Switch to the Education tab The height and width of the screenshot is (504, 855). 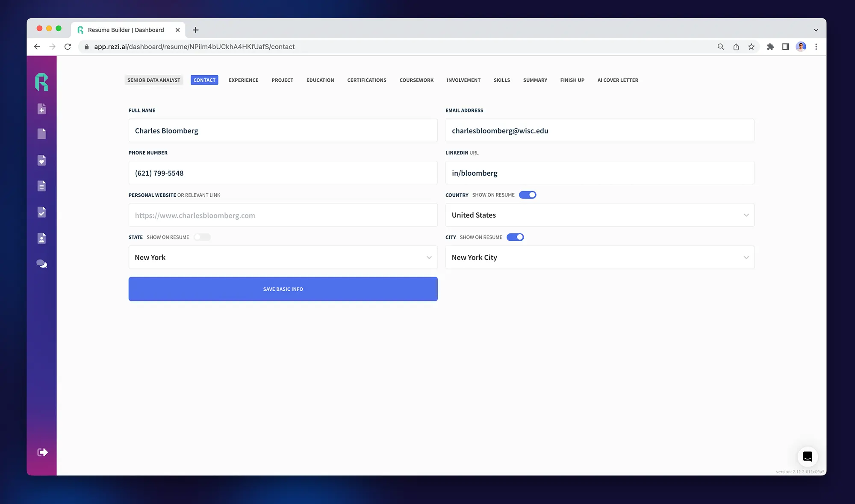click(320, 80)
